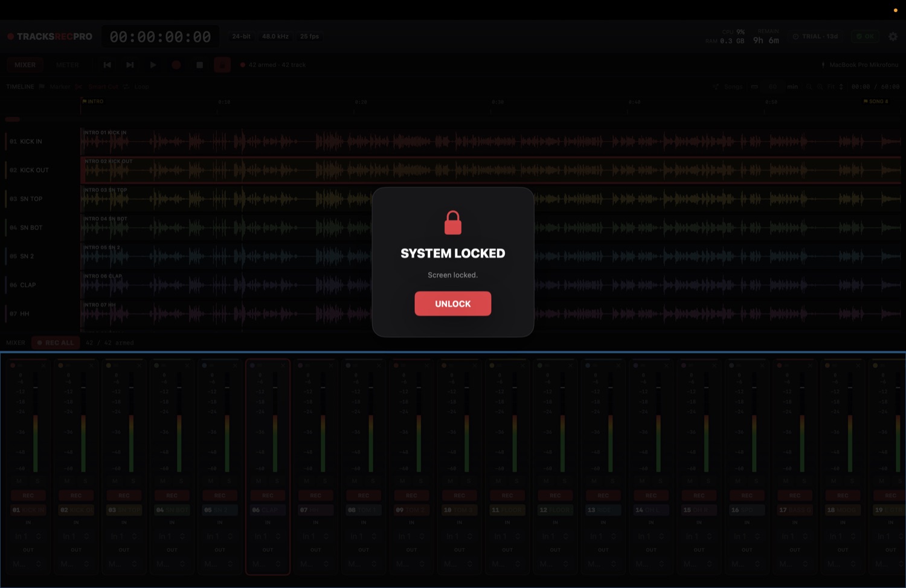
Task: Click the 08 TOM 1 channel name label
Action: pos(364,510)
